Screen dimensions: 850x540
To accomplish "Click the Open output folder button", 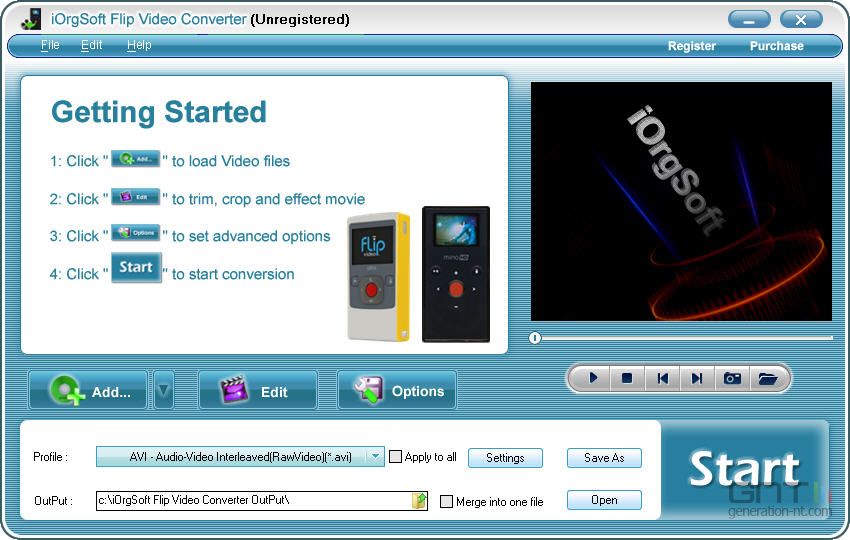I will pyautogui.click(x=604, y=500).
